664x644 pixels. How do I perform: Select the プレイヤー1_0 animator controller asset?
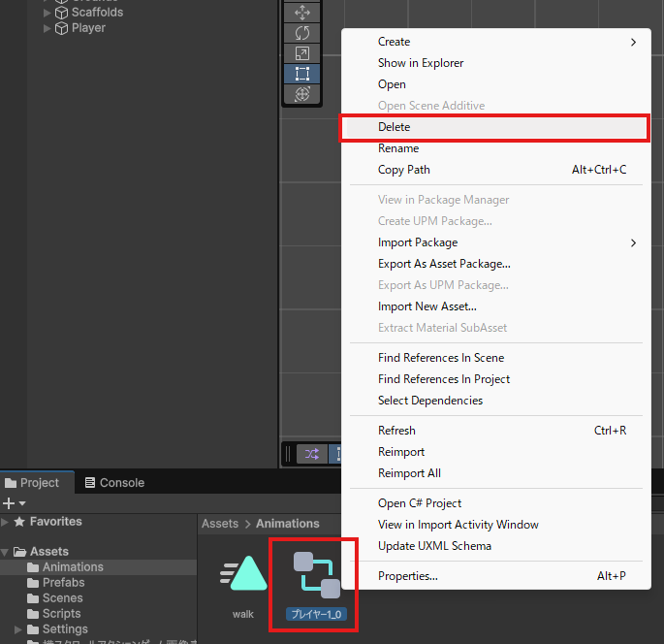[316, 587]
